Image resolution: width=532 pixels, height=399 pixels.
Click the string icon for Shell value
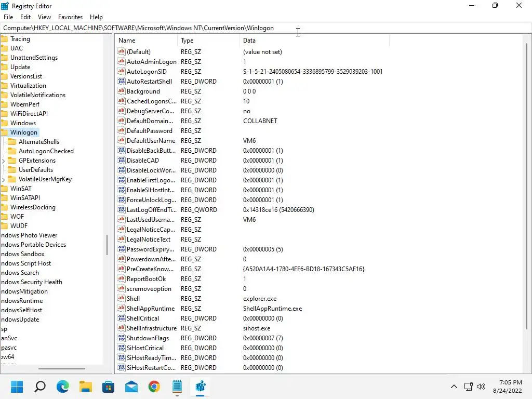[122, 299]
